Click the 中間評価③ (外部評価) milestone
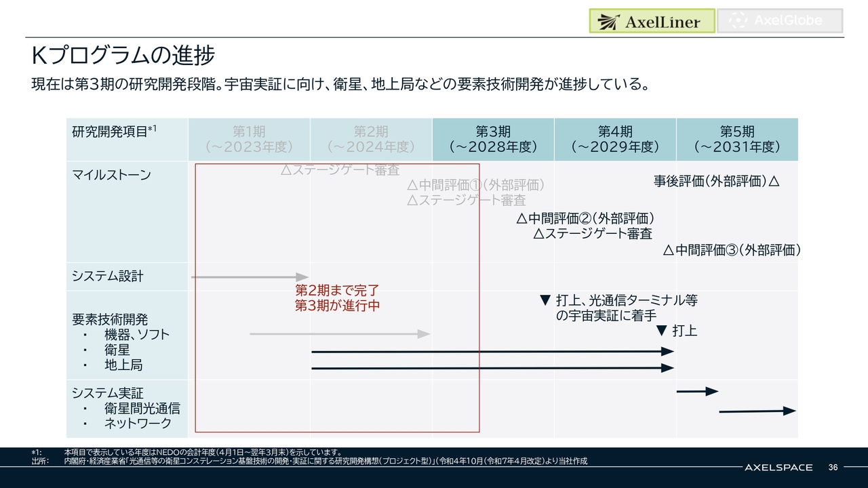 [732, 250]
